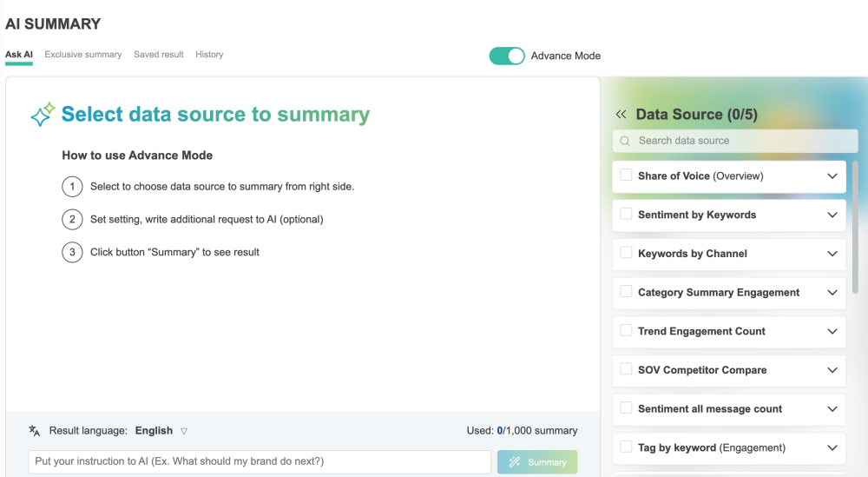The height and width of the screenshot is (477, 868).
Task: Select the Keywords by Channel checkbox
Action: 626,253
